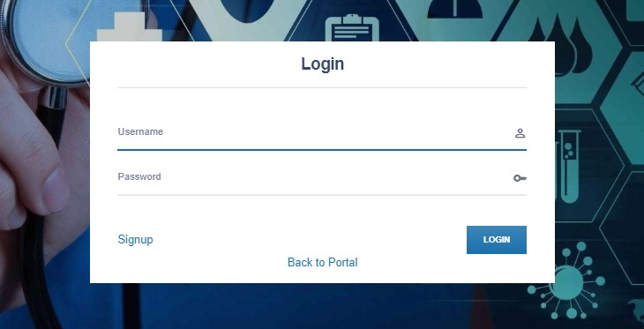Click the Login heading text

pos(322,64)
